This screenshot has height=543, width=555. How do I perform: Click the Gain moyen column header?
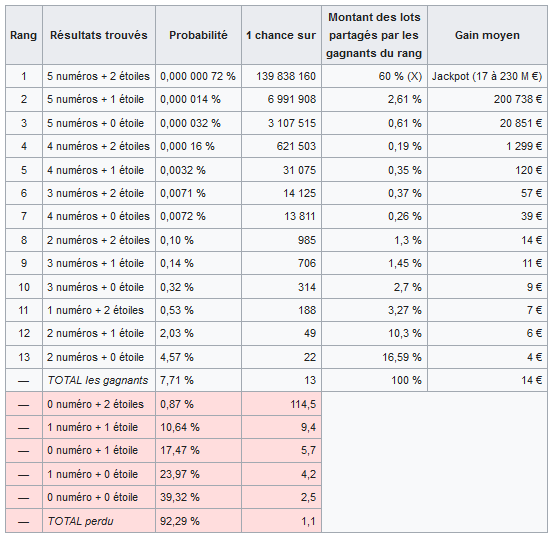[487, 35]
